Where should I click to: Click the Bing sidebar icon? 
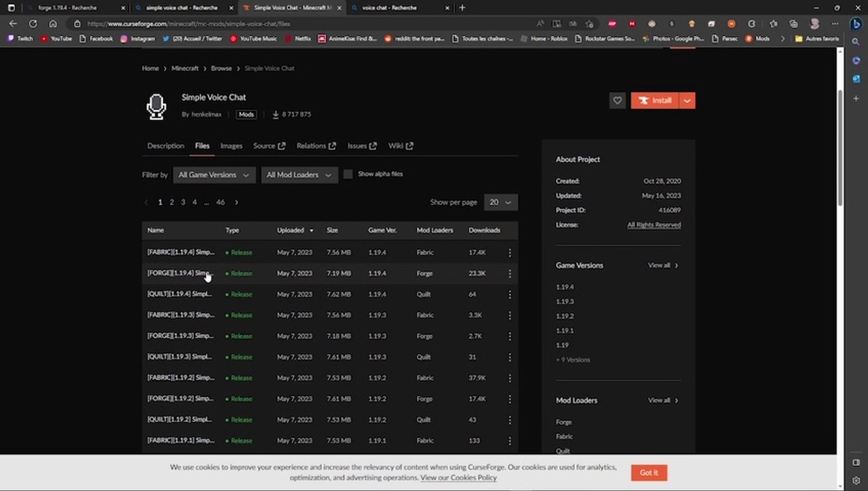(x=856, y=23)
